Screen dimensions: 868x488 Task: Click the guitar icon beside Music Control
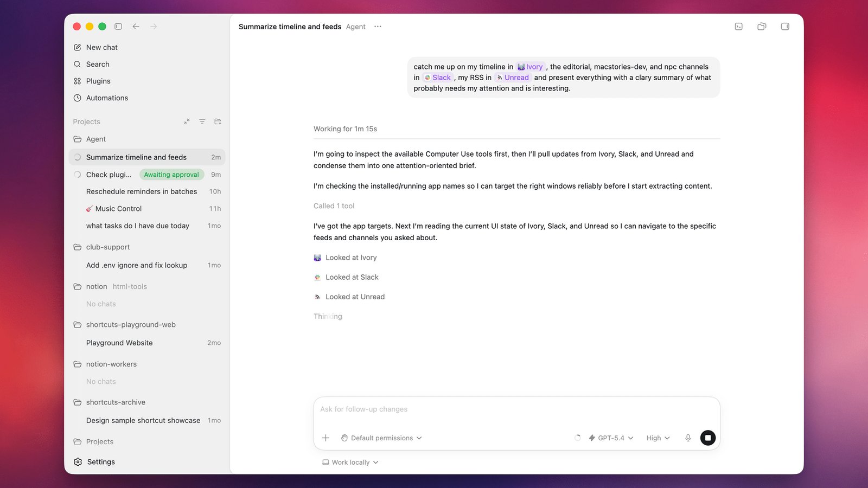point(90,209)
